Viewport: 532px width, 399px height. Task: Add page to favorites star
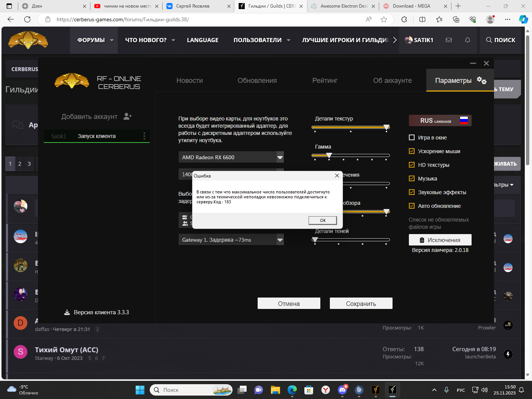(x=384, y=19)
